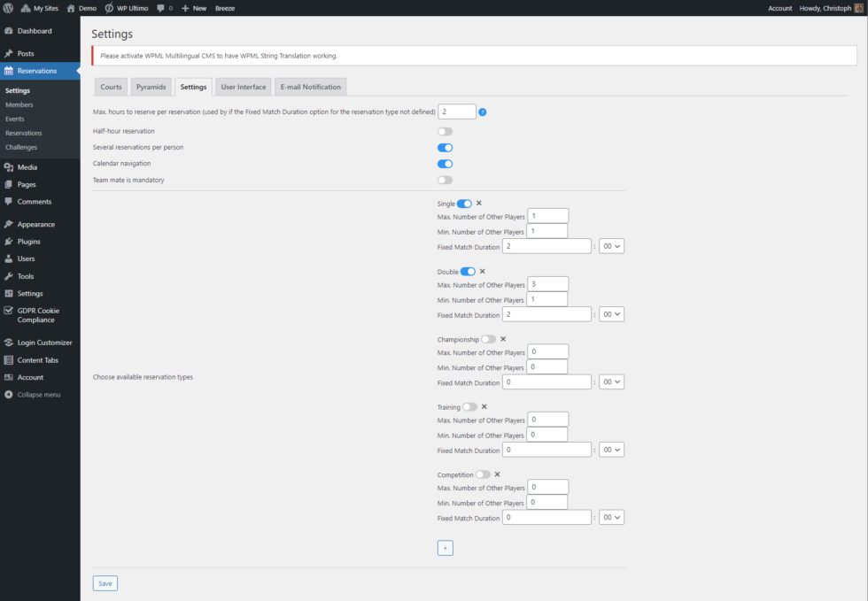
Task: Click the WordPress logo icon
Action: coord(7,7)
